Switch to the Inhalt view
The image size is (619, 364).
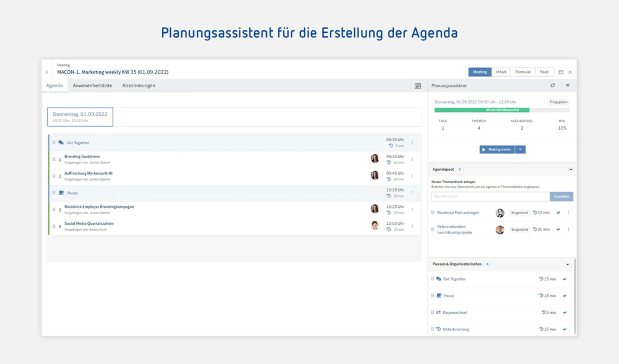501,72
